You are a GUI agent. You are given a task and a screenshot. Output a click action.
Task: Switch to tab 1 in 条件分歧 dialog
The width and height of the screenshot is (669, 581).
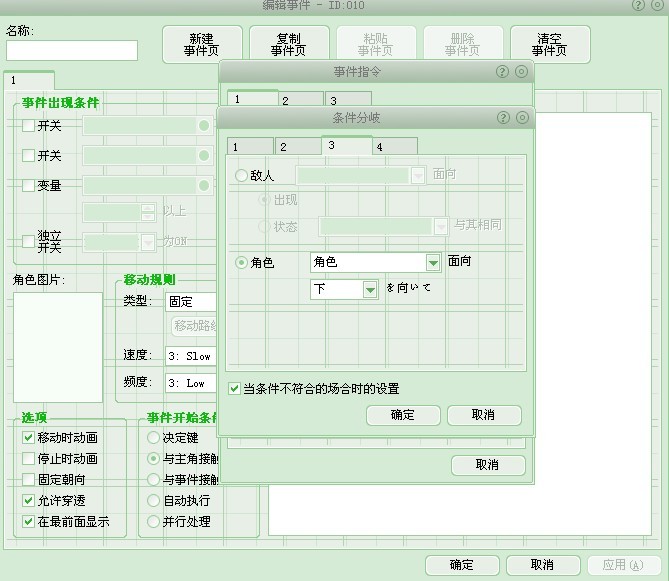(x=250, y=146)
